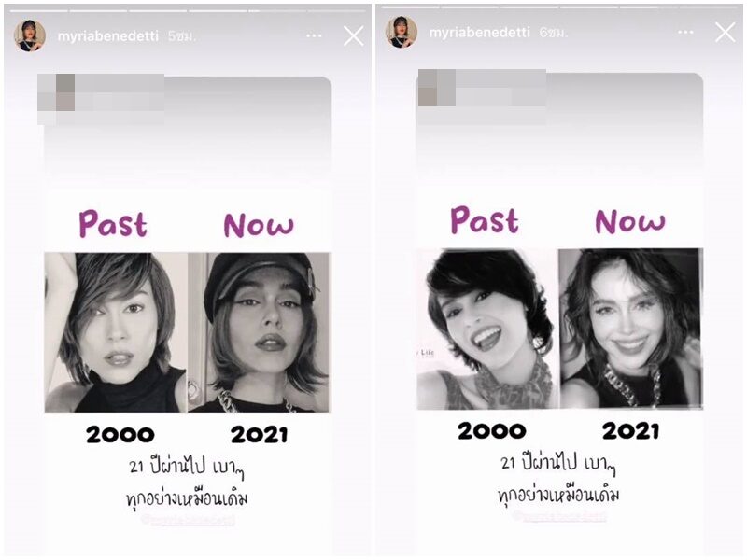Open profile avatar in right story
The image size is (747, 560).
(402, 33)
